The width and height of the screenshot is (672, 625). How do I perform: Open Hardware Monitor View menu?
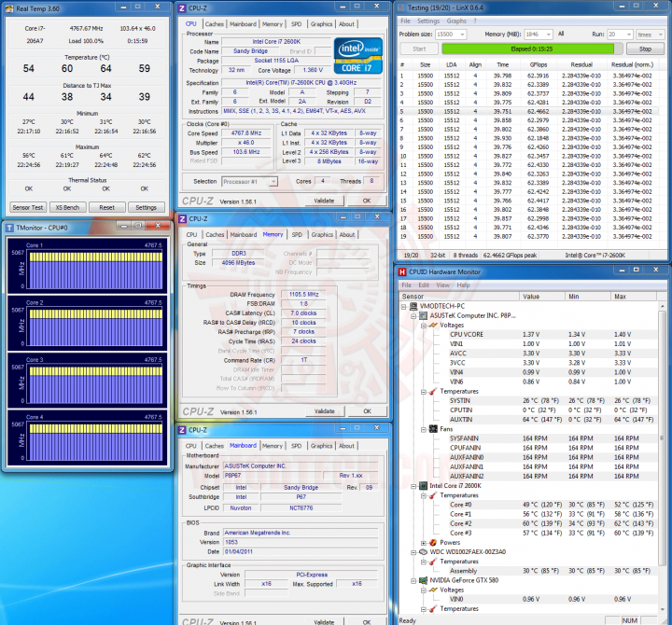tap(442, 285)
